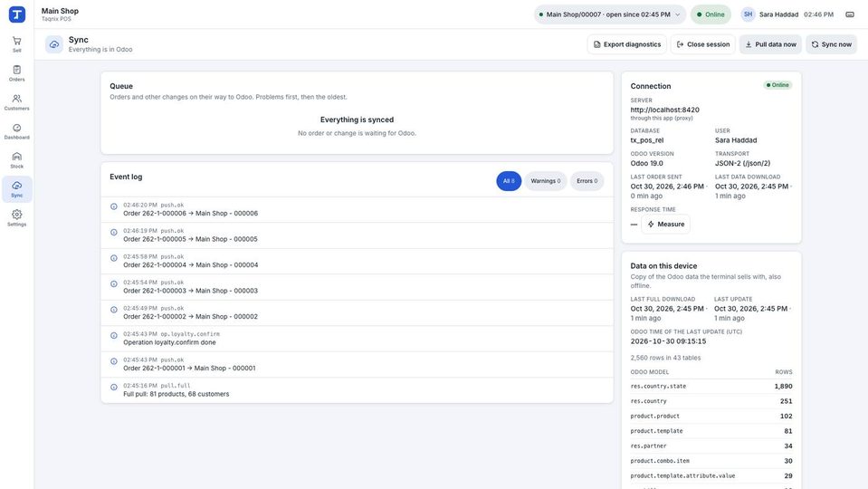
Task: Open Settings gear in the sidebar
Action: 16,218
